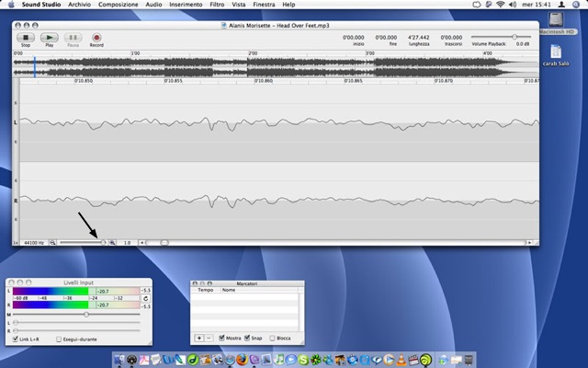Click the M input level slider knob
Screen dimensions: 588x368
(x=86, y=315)
